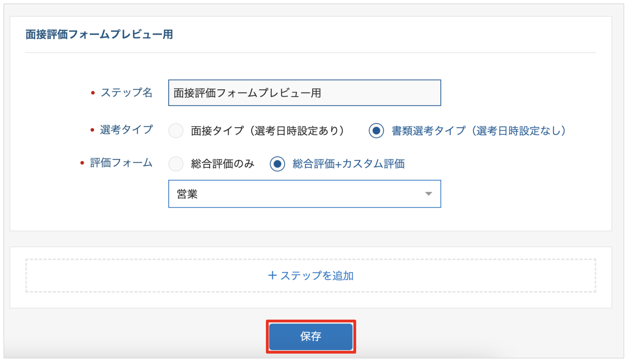629x364 pixels.
Task: Open the 営業 evaluation form dropdown
Action: (x=304, y=194)
